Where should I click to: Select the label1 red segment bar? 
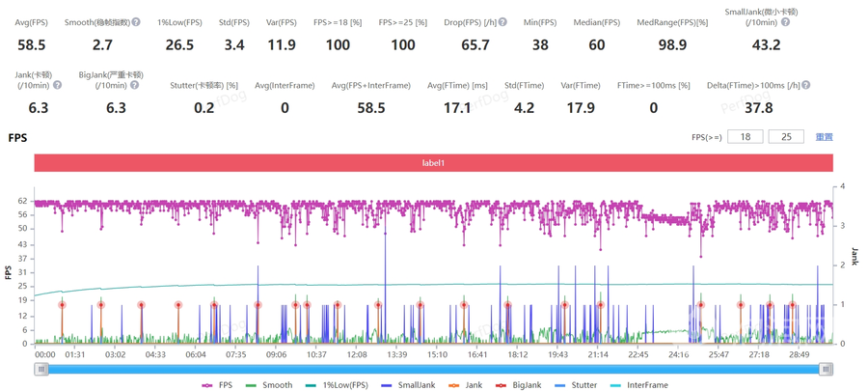433,163
